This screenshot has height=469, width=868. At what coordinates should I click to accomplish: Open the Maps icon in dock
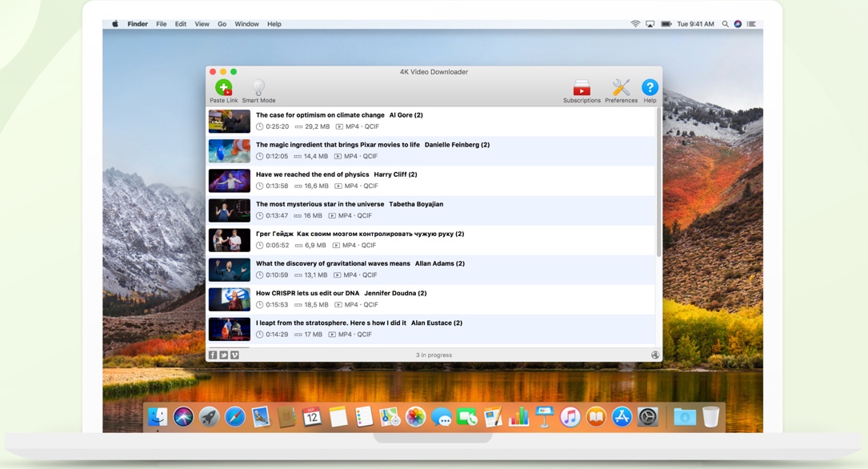(390, 417)
